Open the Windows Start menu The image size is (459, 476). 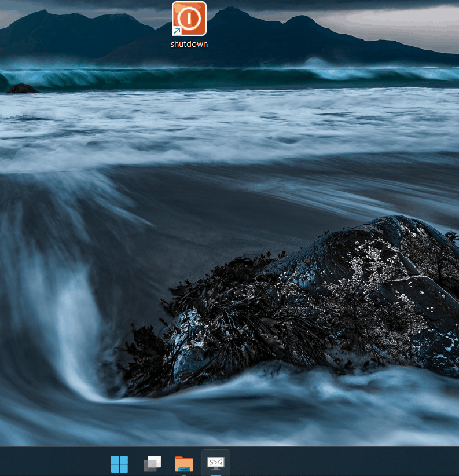[x=119, y=464]
